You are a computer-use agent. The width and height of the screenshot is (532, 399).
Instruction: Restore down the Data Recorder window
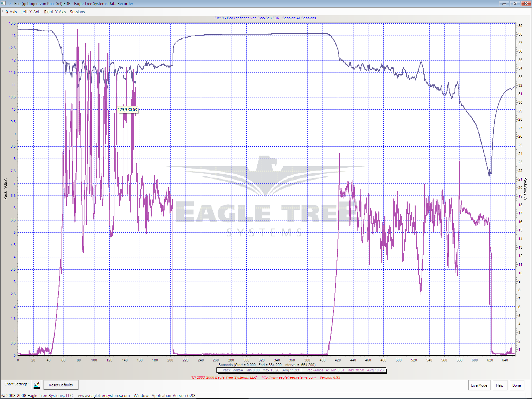point(515,4)
